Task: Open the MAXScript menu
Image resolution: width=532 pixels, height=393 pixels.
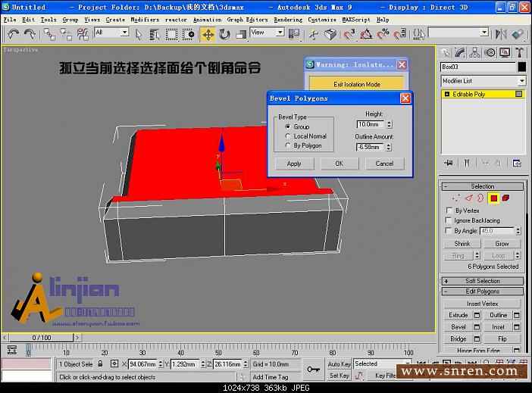Action: [356, 20]
